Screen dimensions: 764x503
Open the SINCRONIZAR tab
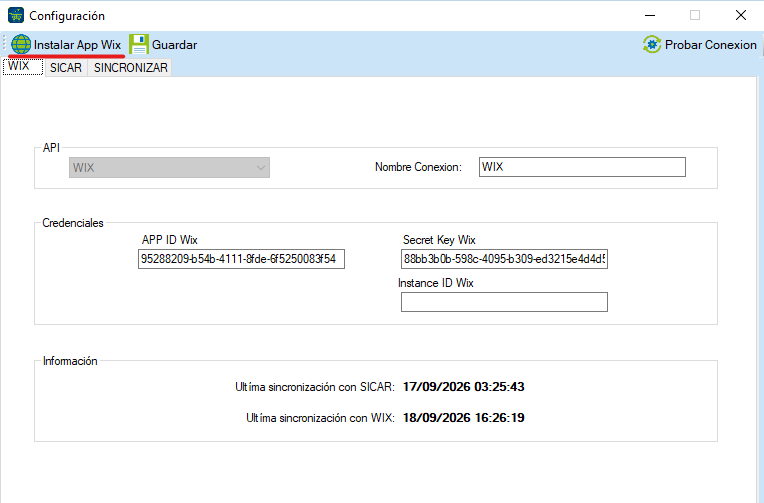click(131, 68)
